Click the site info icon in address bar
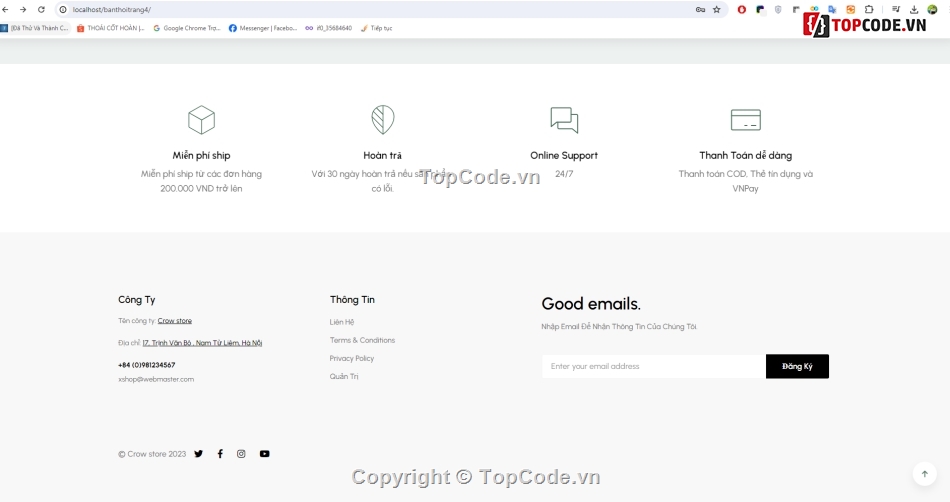 63,10
